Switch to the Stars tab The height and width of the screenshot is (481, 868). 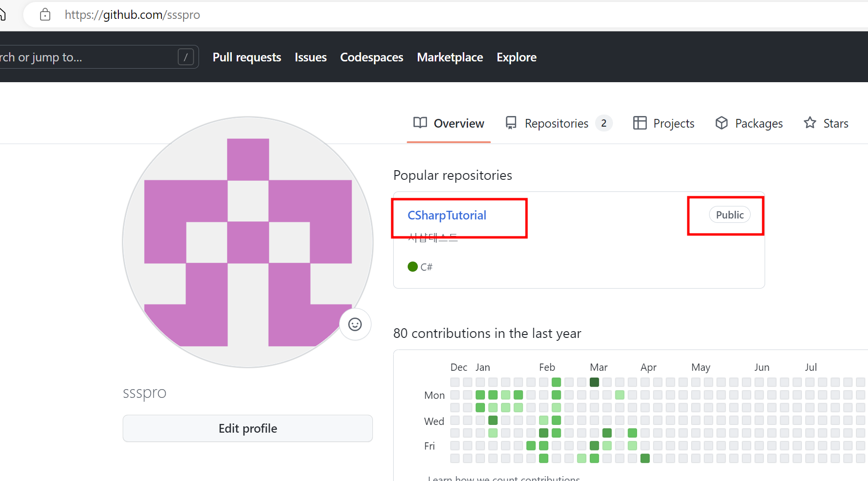click(826, 123)
